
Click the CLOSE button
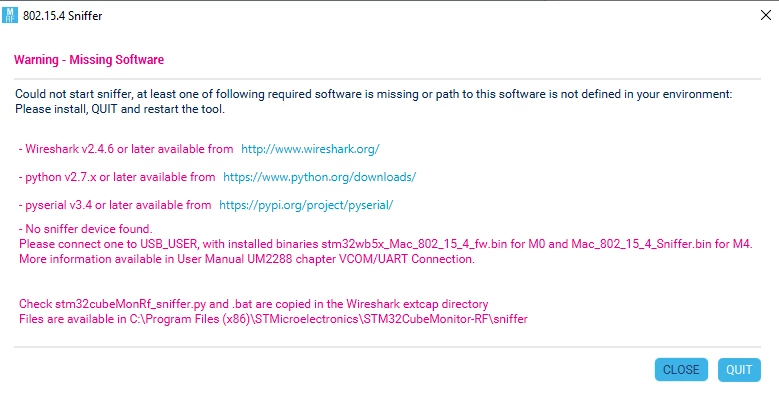[x=681, y=370]
